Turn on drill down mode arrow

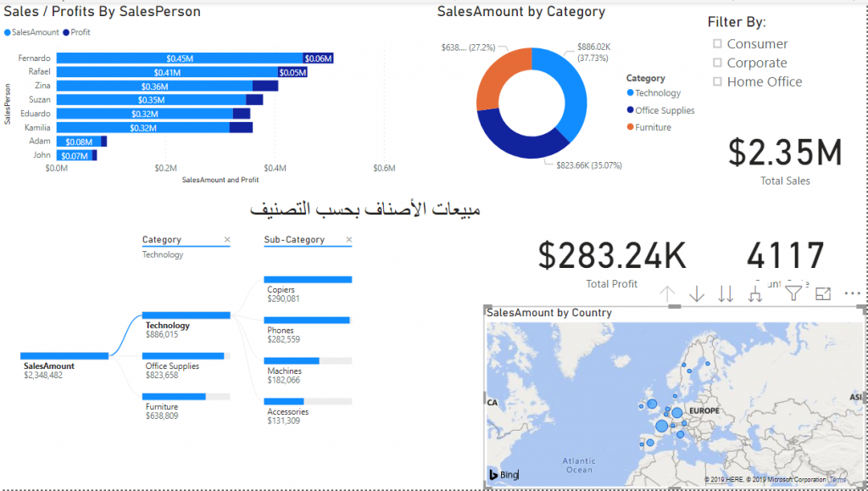point(697,293)
